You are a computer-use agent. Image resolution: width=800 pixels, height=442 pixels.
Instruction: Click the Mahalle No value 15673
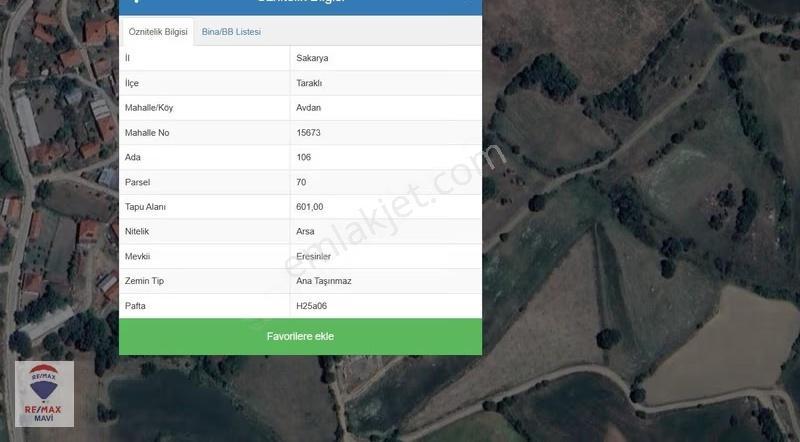coord(308,133)
